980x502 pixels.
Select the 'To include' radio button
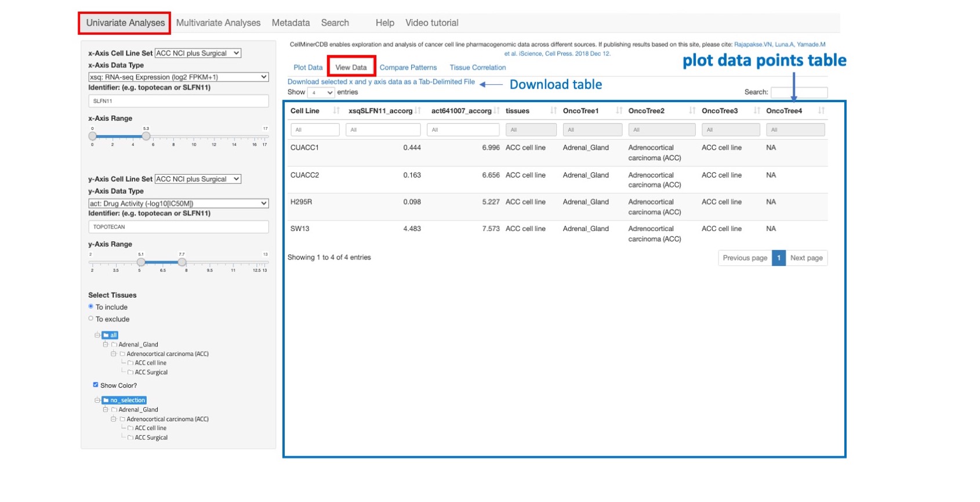91,306
